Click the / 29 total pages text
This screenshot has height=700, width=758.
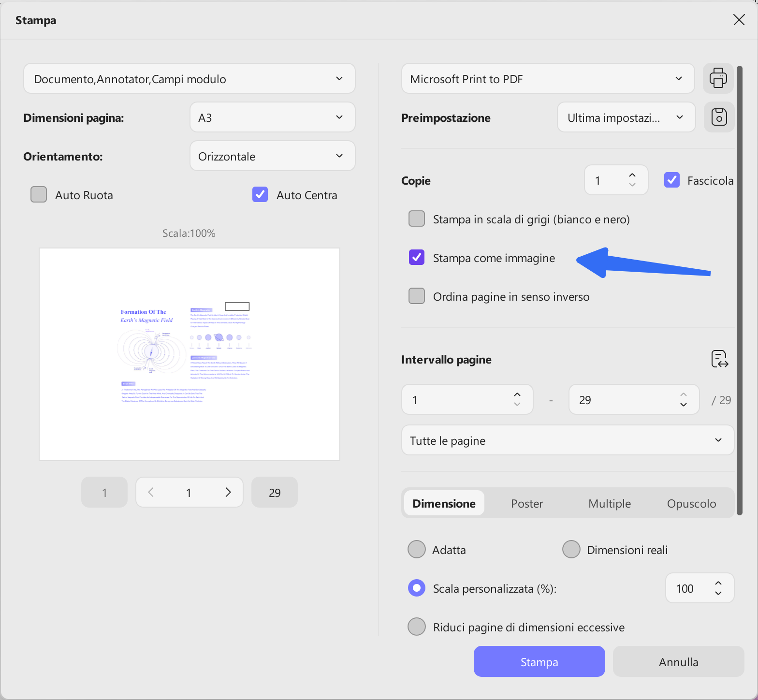[x=721, y=400]
